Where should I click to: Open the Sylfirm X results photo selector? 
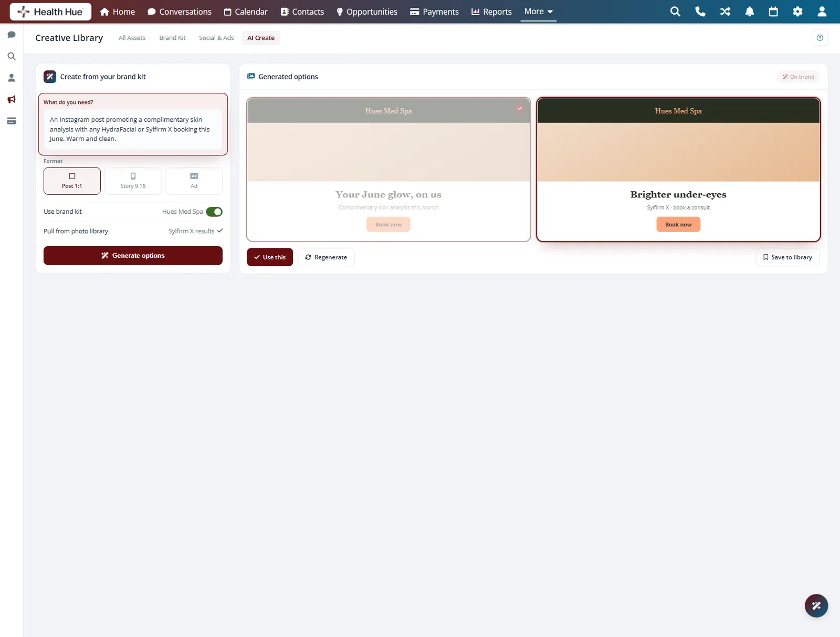(195, 231)
